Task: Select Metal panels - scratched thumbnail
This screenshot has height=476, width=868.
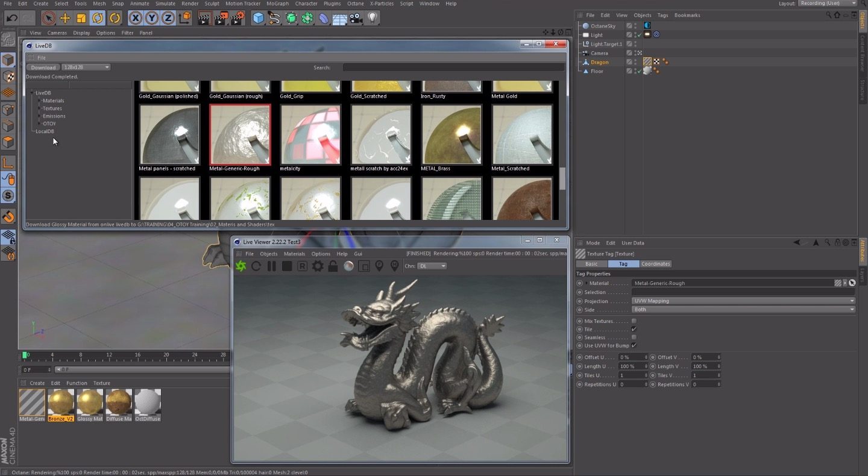Action: pos(169,135)
